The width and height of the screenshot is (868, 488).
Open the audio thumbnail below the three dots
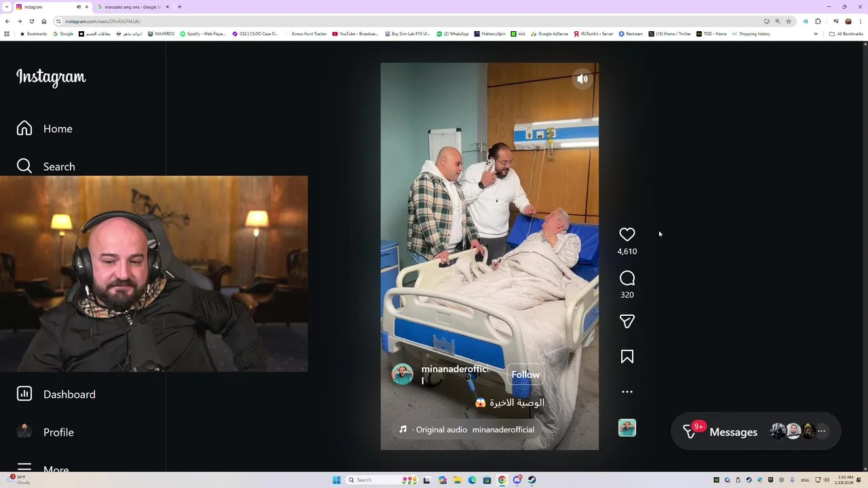pos(627,428)
